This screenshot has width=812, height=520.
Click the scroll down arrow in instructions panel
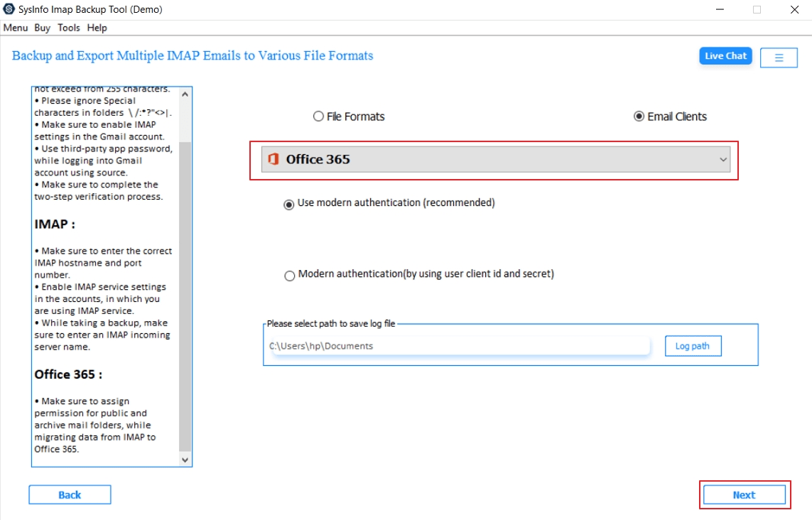185,460
